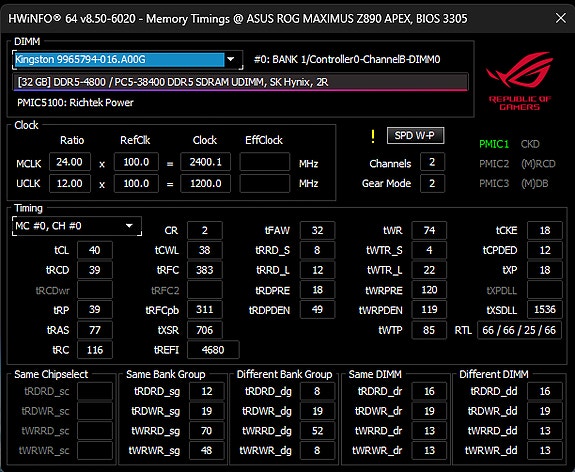Click the Gear Mode value box
This screenshot has width=575, height=472.
coord(432,183)
